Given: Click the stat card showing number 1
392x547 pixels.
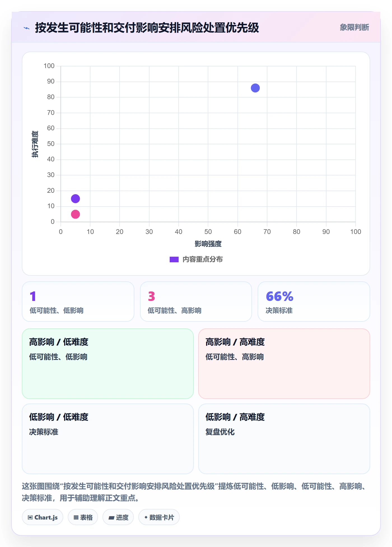Looking at the screenshot, I should pos(78,302).
